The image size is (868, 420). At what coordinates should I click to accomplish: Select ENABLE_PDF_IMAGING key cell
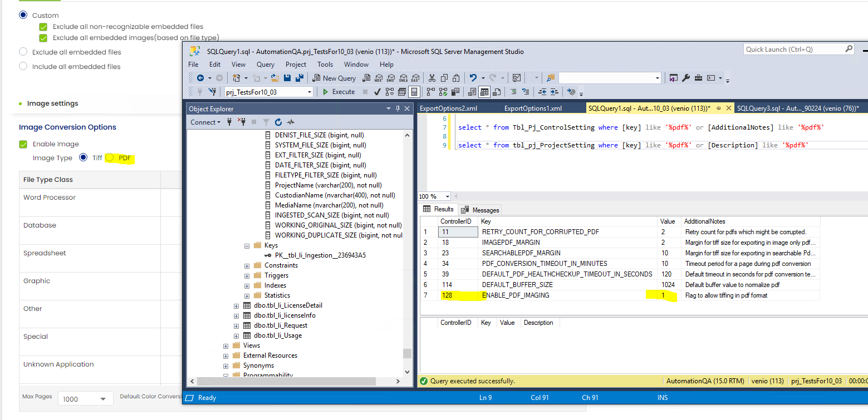tap(568, 295)
